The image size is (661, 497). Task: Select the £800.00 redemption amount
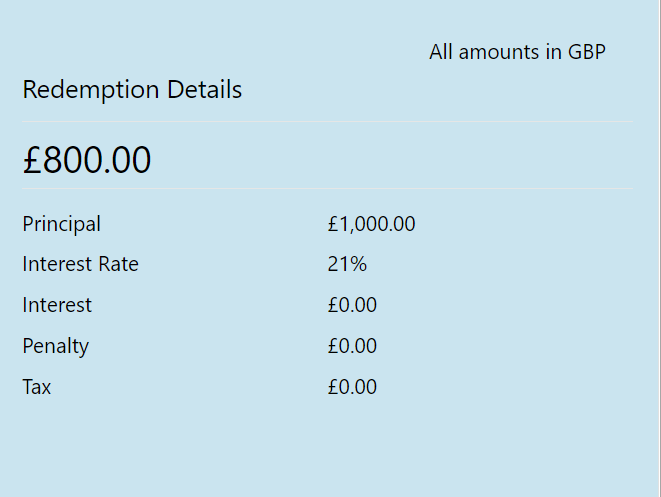tap(87, 160)
